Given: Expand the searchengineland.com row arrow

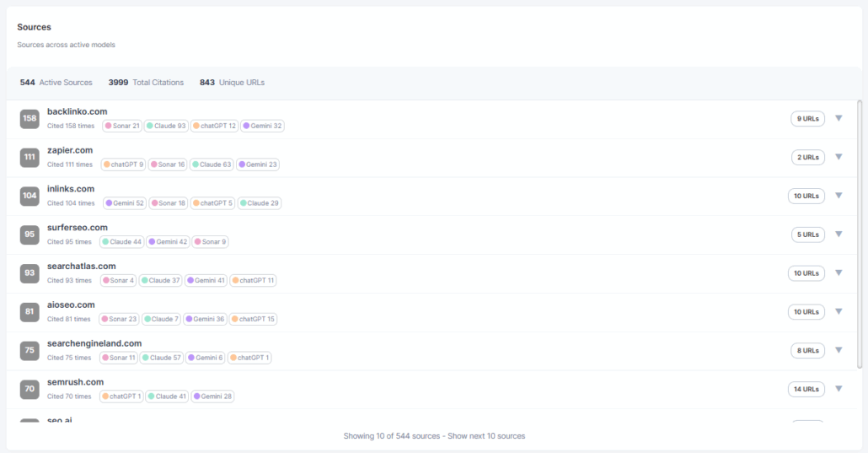Looking at the screenshot, I should click(839, 350).
